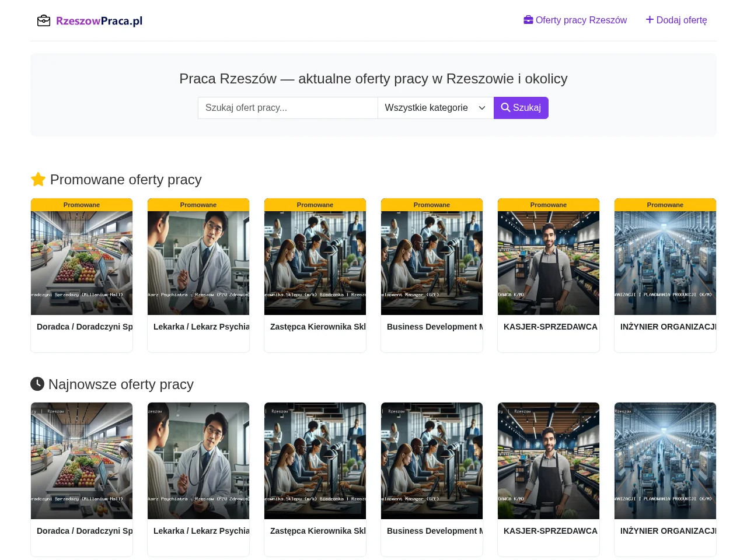This screenshot has height=560, width=747.
Task: Open promoted Lekarka / Lekarz Psychiatra title link
Action: (x=201, y=327)
